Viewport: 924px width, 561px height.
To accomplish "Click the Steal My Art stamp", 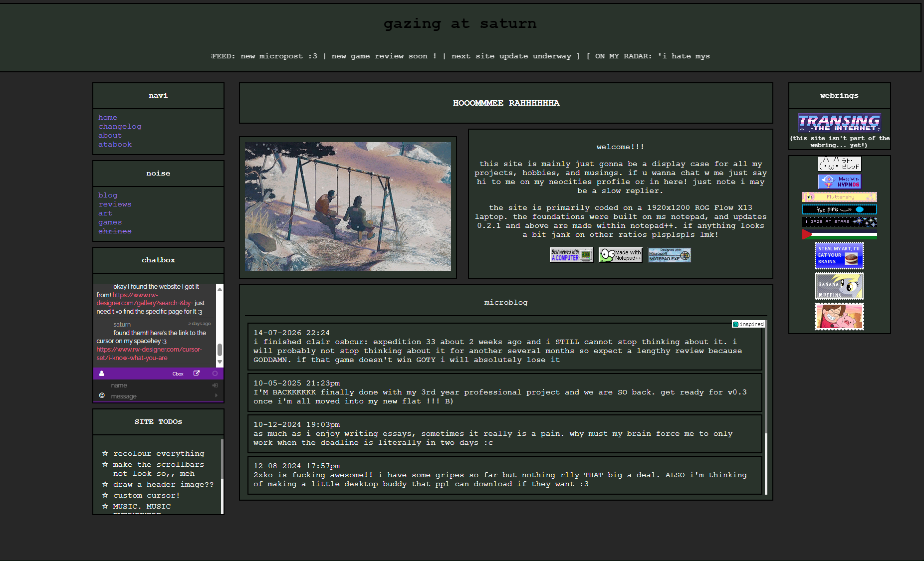I will (x=840, y=256).
